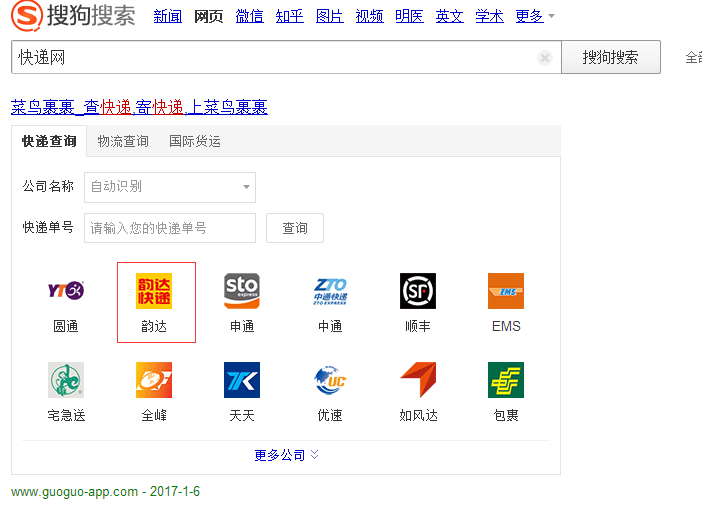702x517 pixels.
Task: Click the 申通 text label
Action: coord(242,326)
